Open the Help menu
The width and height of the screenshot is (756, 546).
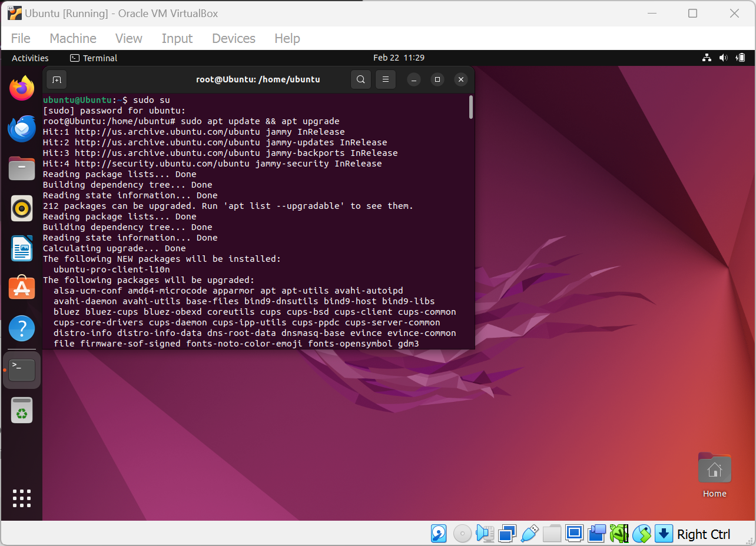tap(287, 38)
